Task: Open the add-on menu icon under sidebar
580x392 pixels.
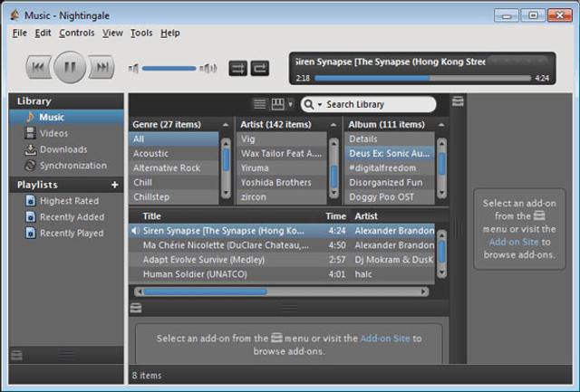Action: point(16,355)
